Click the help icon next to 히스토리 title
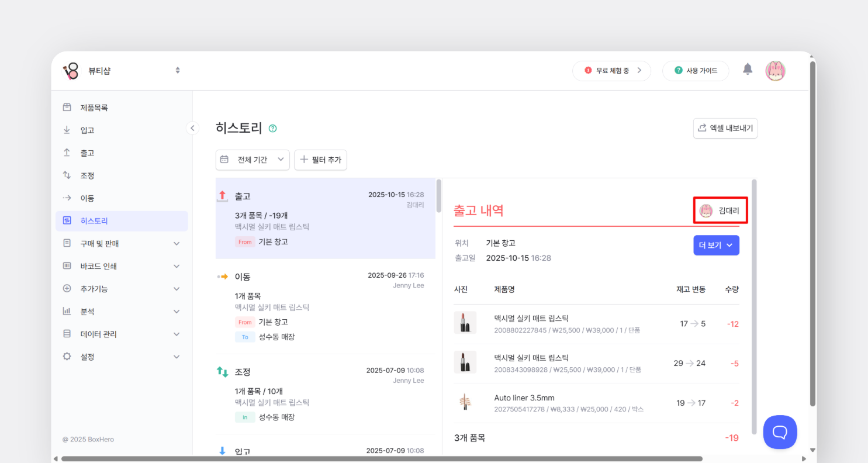 tap(272, 129)
